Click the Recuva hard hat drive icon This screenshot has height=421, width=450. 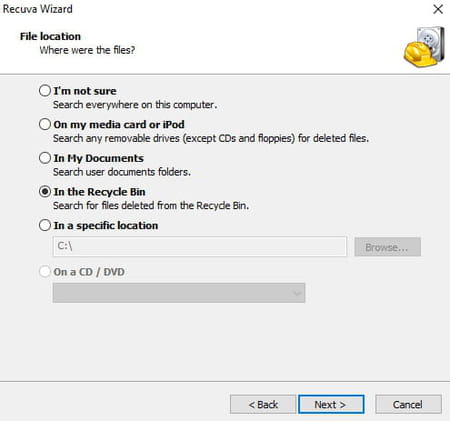(x=424, y=46)
